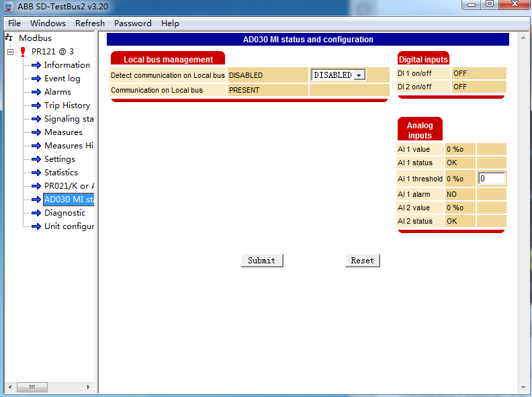Open the Help menu
Image resolution: width=532 pixels, height=397 pixels.
170,23
